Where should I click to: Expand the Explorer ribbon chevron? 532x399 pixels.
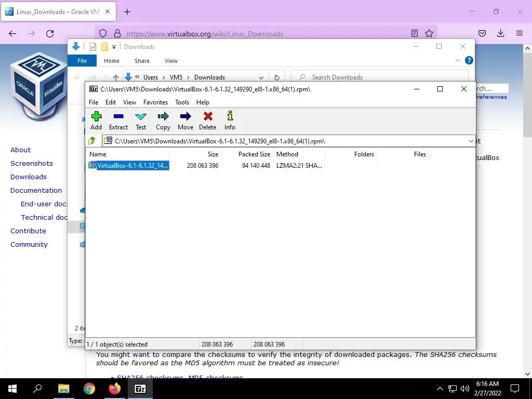(457, 60)
